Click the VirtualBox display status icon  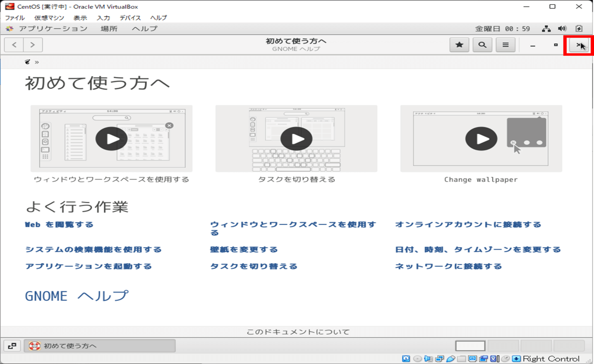472,359
